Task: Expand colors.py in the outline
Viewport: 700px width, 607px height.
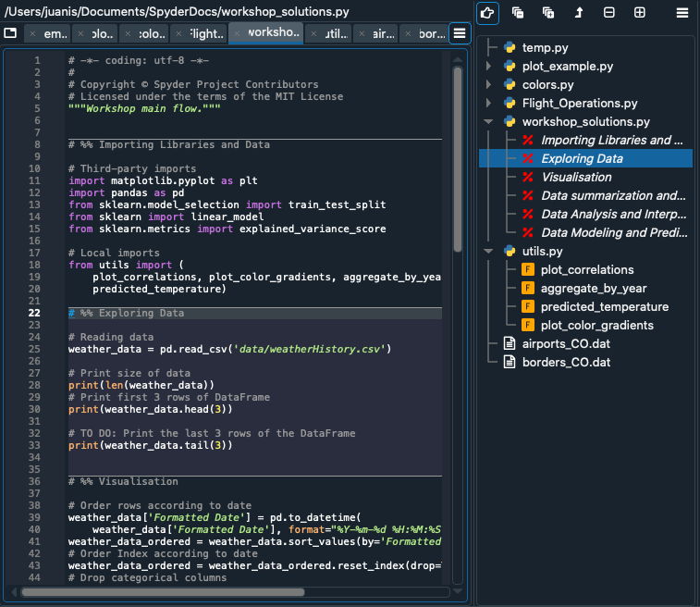Action: tap(488, 84)
